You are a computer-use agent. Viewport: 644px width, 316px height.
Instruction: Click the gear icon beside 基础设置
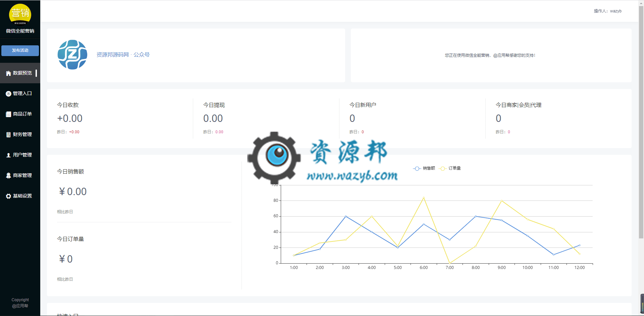click(x=8, y=196)
